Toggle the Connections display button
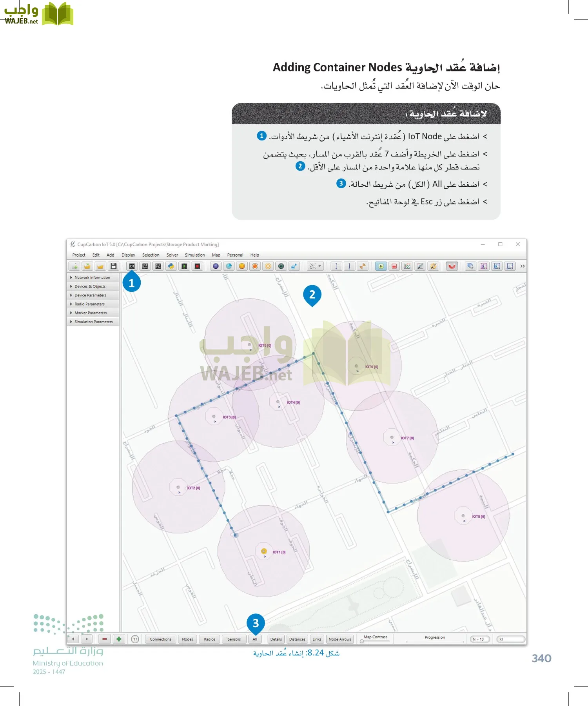Screen dimensions: 588x706 click(160, 639)
